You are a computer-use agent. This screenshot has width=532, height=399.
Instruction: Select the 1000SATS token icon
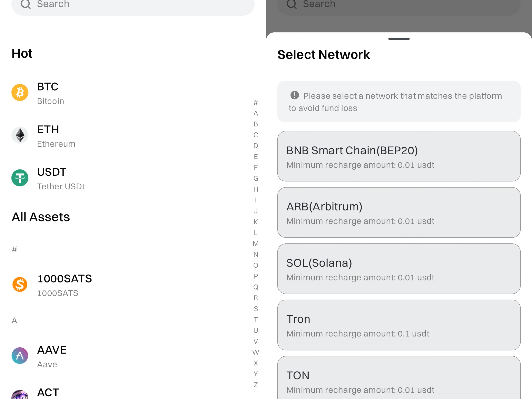click(x=20, y=284)
